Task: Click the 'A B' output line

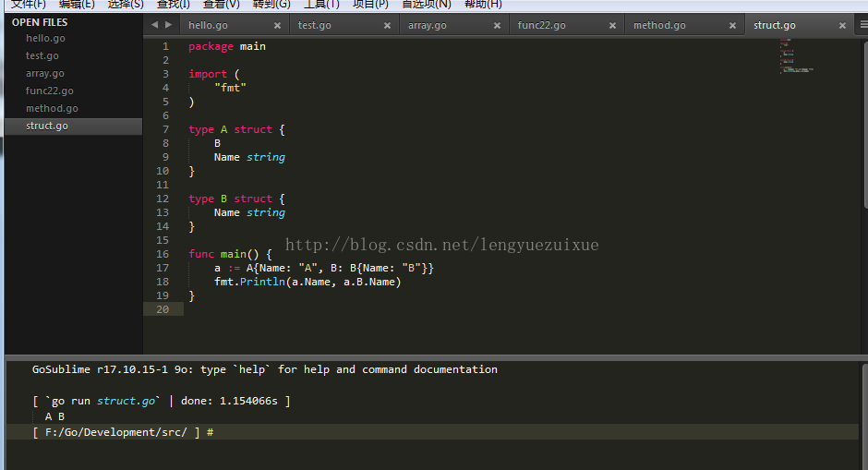Action: click(x=54, y=416)
